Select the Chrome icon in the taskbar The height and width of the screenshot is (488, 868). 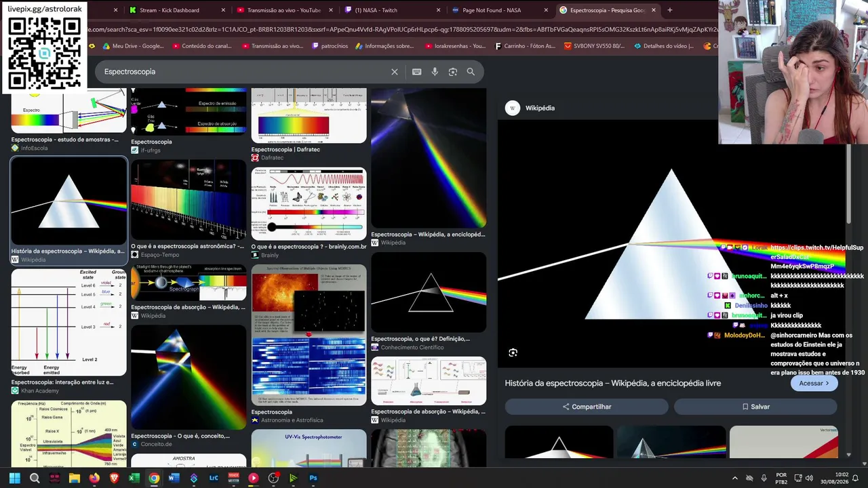pyautogui.click(x=154, y=478)
